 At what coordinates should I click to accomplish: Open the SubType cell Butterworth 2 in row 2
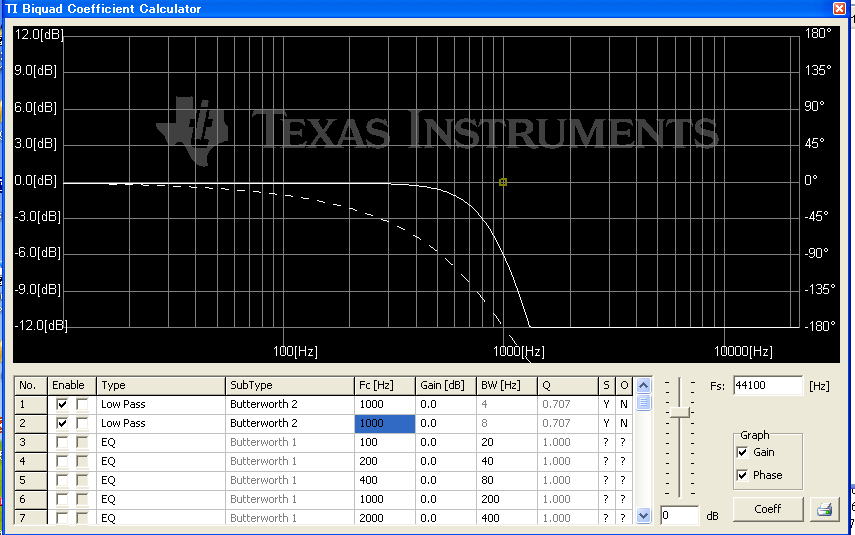click(290, 423)
